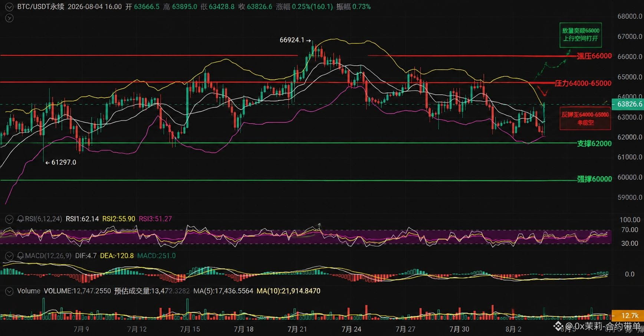Click the circled chevron below the BTC/USDT title
This screenshot has width=644, height=336.
tap(9, 18)
